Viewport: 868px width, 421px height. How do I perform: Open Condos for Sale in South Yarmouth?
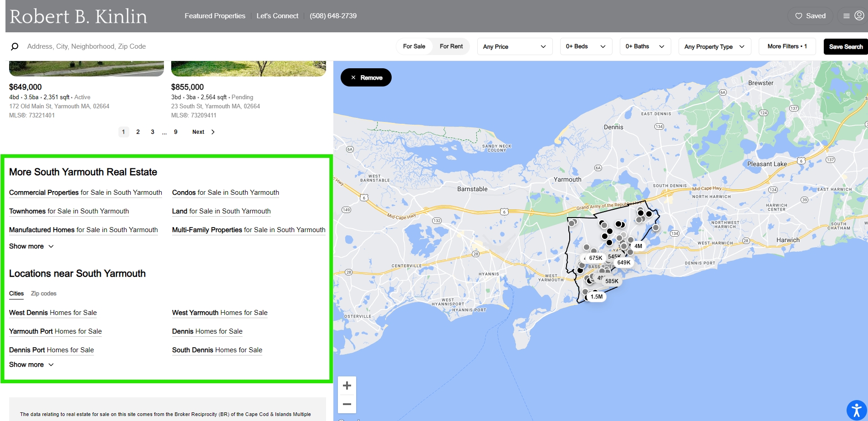[225, 193]
